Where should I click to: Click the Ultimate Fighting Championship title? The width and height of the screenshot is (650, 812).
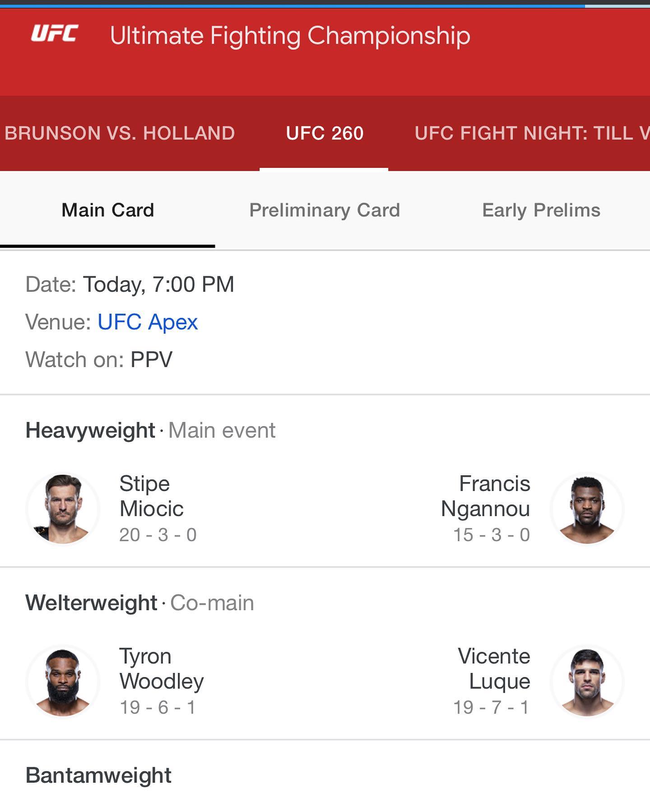click(x=290, y=36)
